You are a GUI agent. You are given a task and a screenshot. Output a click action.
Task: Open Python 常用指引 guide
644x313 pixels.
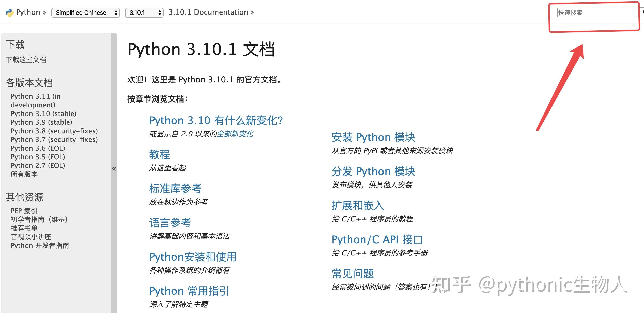click(x=189, y=291)
